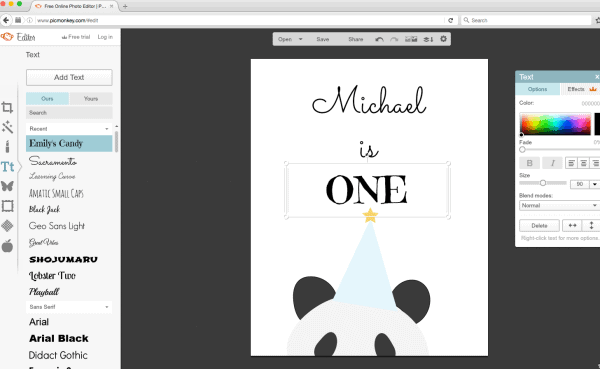Click the Fade slider handle

coord(522,150)
